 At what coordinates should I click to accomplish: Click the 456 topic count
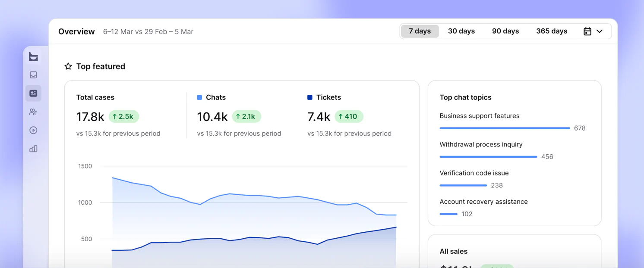[547, 157]
